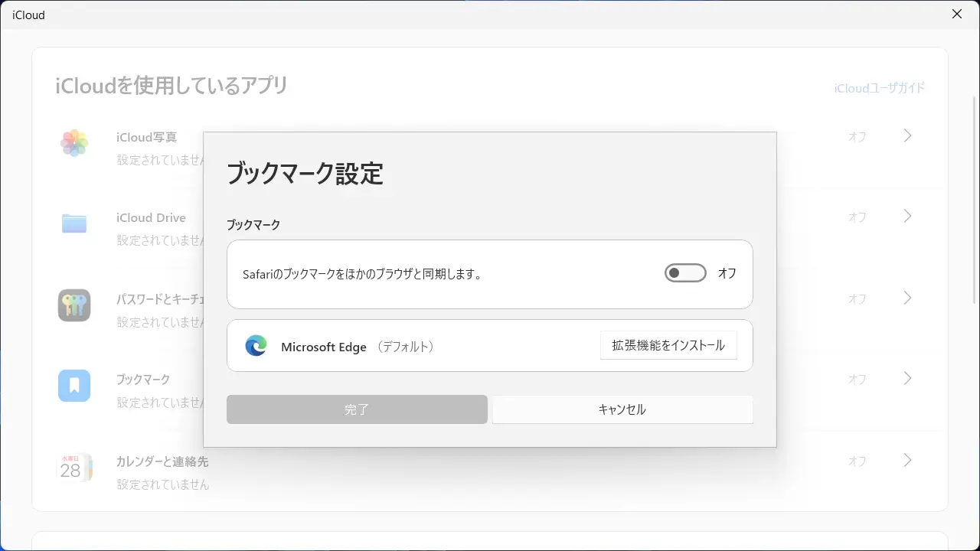Open the iCloudユーザガイド link
This screenshot has width=980, height=551.
[879, 88]
